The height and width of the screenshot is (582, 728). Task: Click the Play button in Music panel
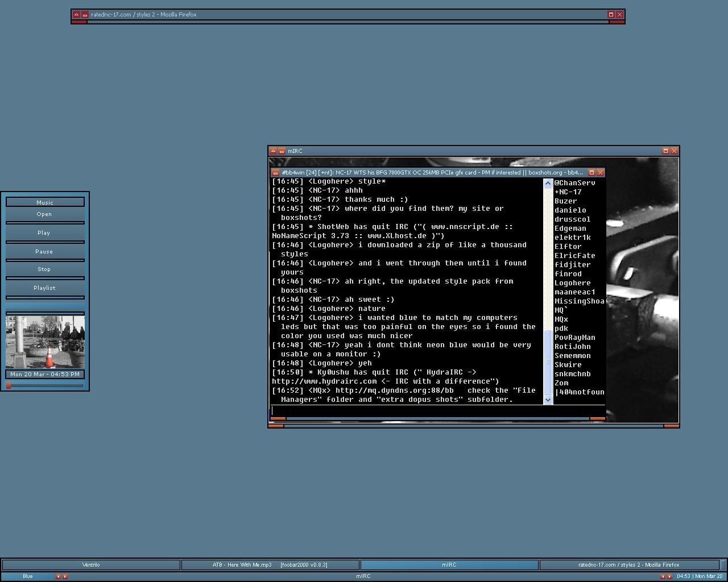click(x=44, y=233)
